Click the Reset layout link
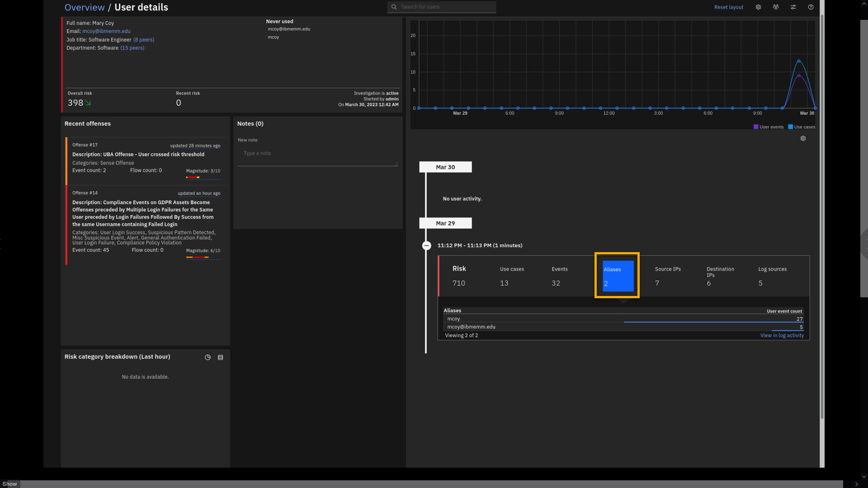 point(728,7)
